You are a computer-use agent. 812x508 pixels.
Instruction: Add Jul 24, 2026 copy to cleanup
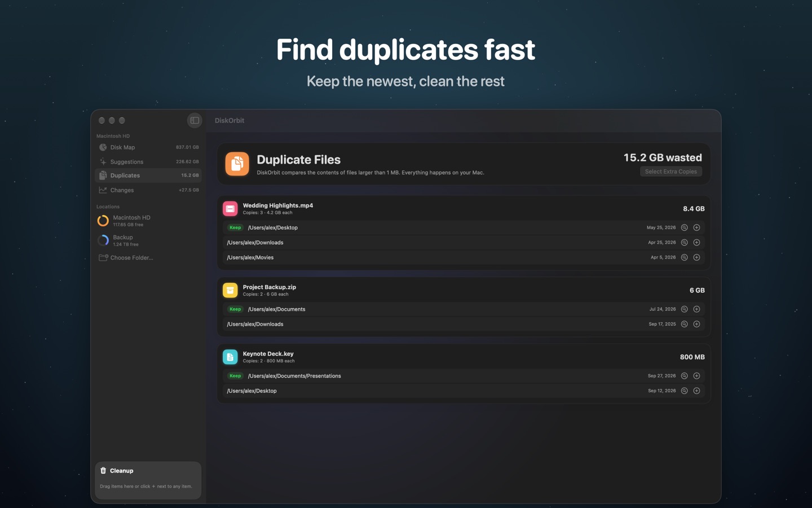pos(696,309)
